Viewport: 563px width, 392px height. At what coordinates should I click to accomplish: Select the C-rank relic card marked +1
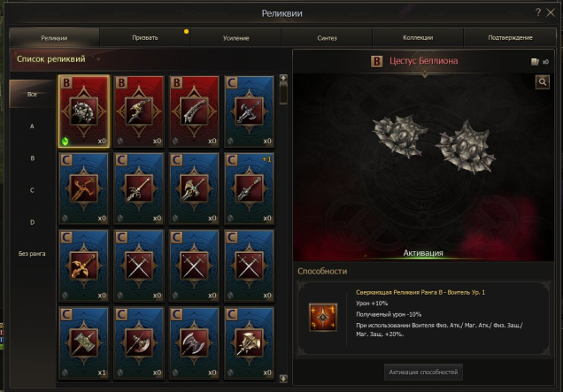[x=249, y=188]
